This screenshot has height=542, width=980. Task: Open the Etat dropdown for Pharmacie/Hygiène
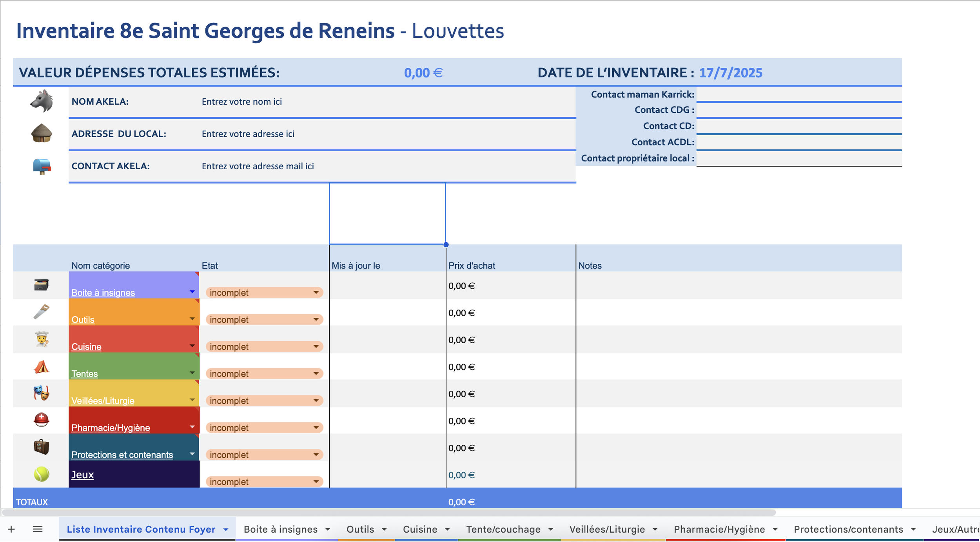pyautogui.click(x=265, y=428)
